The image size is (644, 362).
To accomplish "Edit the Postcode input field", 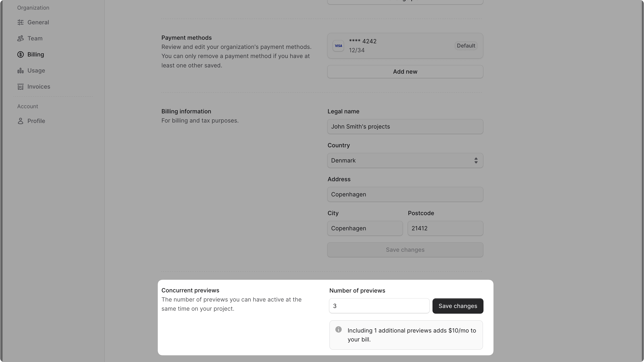I will (x=445, y=228).
